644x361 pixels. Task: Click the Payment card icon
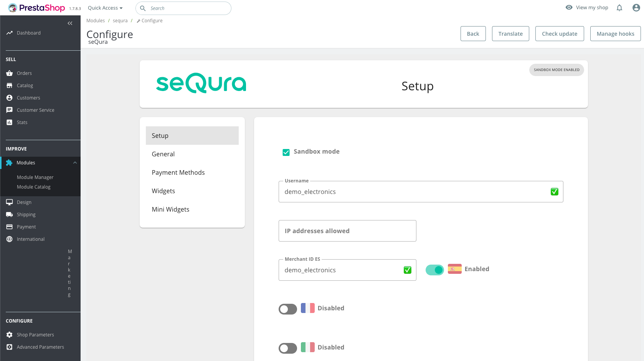[x=10, y=227]
